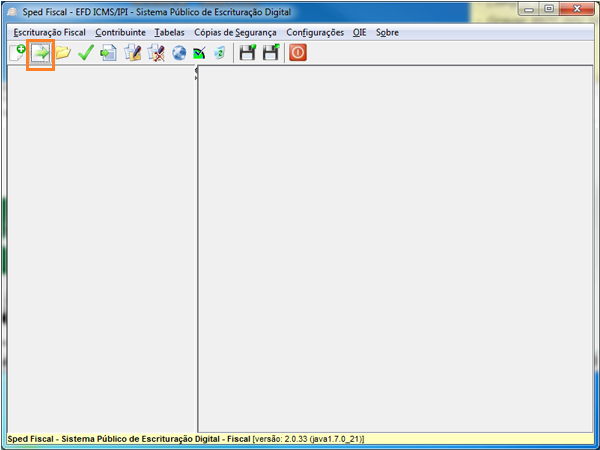Click the first floppy disk backup icon
This screenshot has width=600, height=450.
[248, 52]
